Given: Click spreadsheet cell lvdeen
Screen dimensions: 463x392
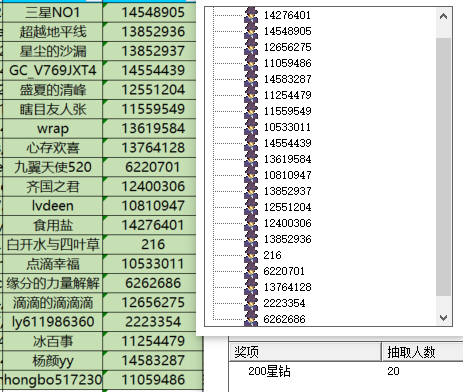Looking at the screenshot, I should point(52,206).
